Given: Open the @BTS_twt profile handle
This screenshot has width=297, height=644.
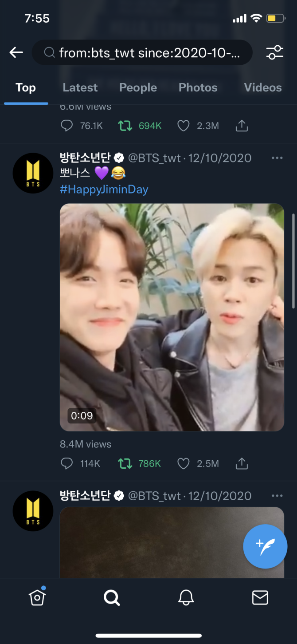Looking at the screenshot, I should tap(154, 158).
